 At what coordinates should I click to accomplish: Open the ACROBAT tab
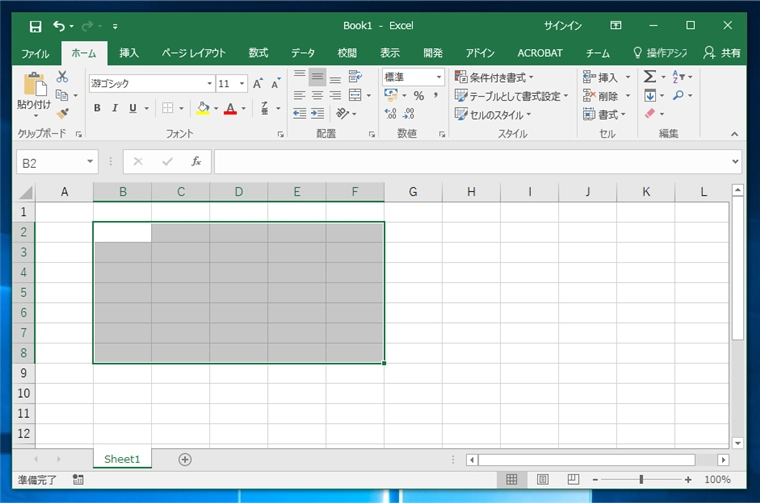(x=540, y=53)
